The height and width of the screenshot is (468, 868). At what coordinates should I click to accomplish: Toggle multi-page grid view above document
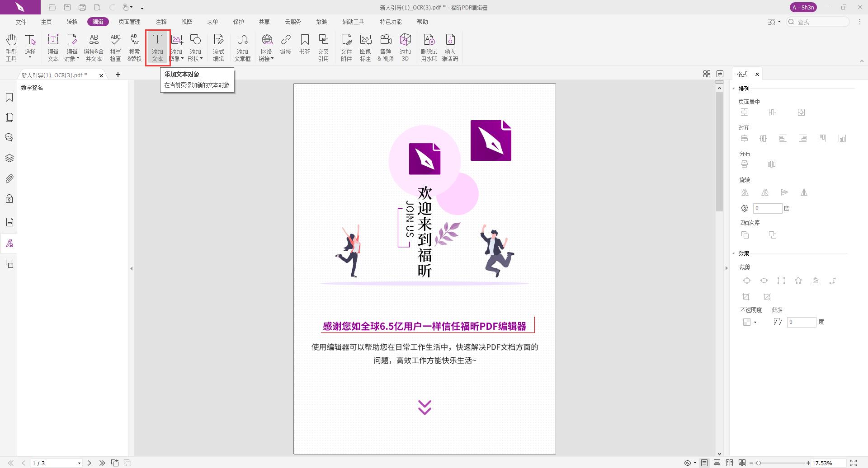tap(707, 74)
